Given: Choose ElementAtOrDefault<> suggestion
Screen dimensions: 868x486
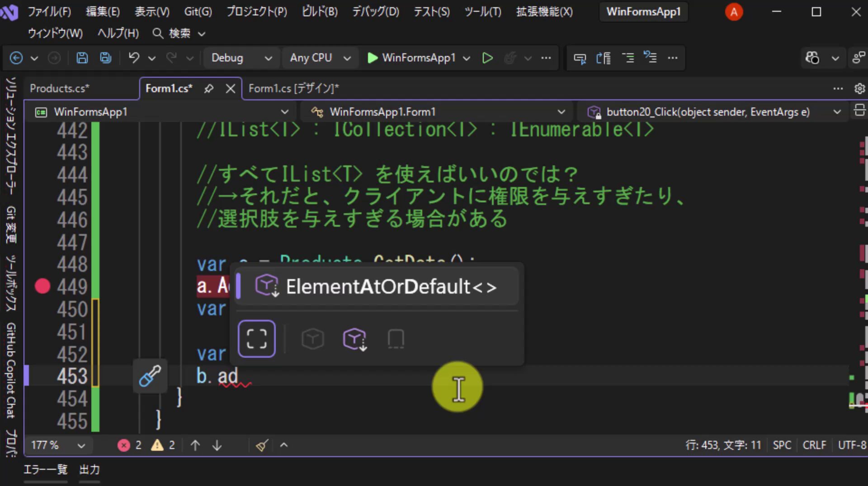Looking at the screenshot, I should pyautogui.click(x=377, y=286).
